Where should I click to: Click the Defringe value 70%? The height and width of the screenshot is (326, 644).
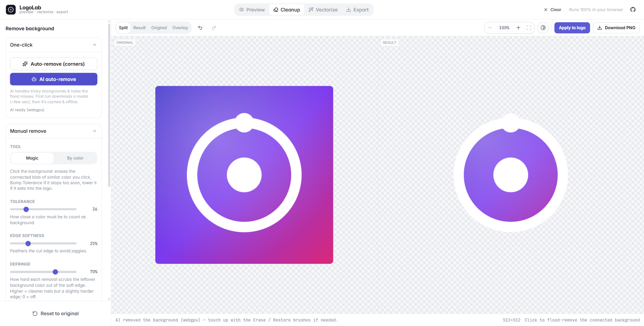click(94, 272)
